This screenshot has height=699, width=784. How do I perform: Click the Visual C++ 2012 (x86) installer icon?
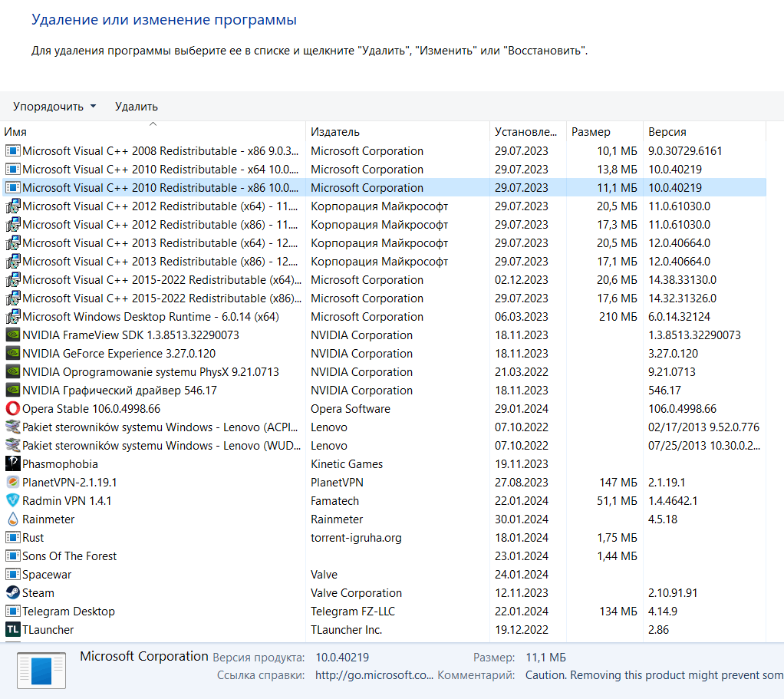13,225
